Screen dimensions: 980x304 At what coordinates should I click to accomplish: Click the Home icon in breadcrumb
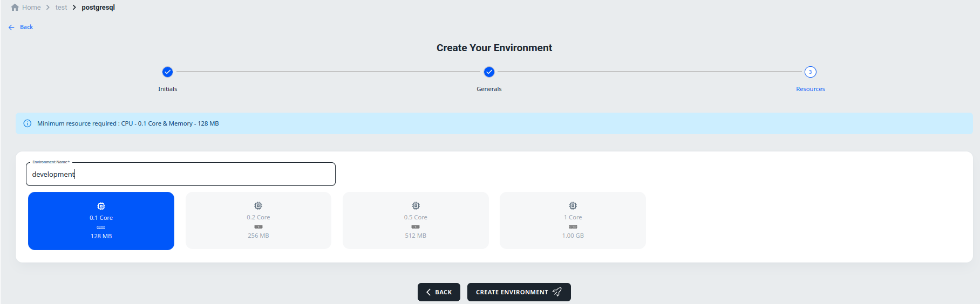coord(15,8)
